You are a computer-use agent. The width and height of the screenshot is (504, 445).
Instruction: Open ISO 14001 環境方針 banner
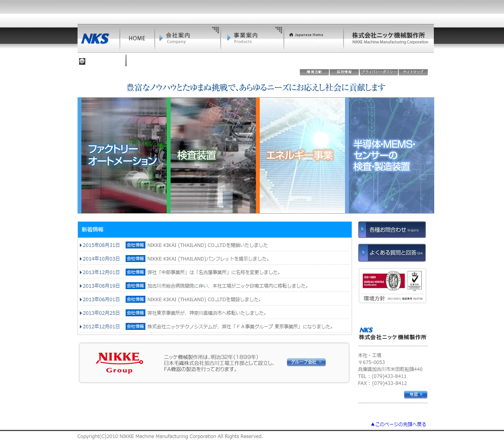392,286
